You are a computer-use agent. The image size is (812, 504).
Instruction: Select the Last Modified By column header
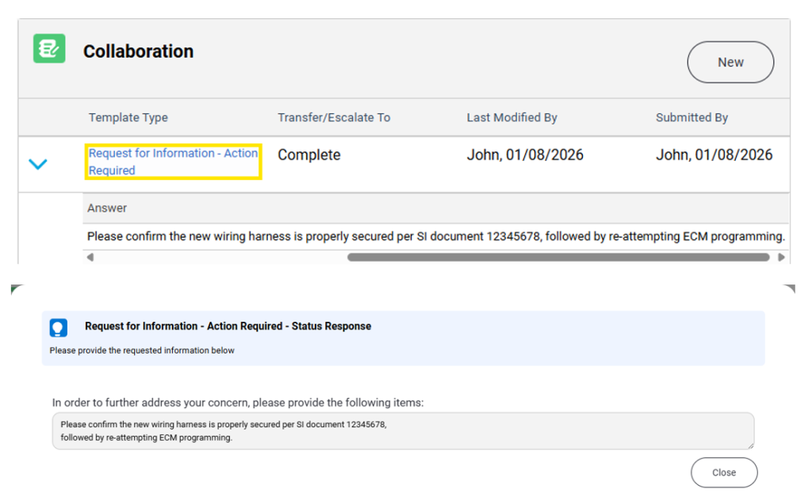(511, 117)
